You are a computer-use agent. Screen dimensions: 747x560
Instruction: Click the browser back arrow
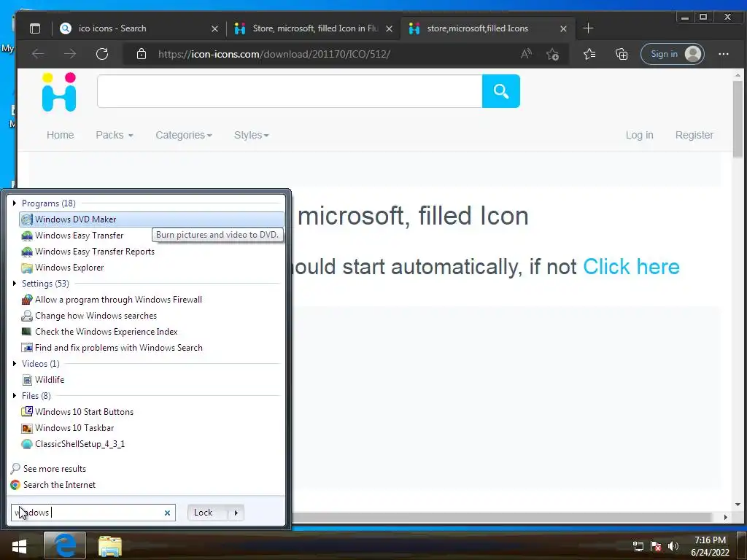pos(38,54)
